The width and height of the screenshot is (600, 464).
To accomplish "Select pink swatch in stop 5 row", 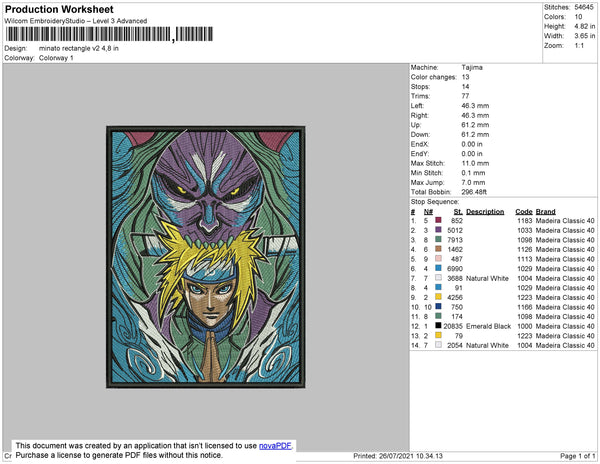I will [x=438, y=259].
